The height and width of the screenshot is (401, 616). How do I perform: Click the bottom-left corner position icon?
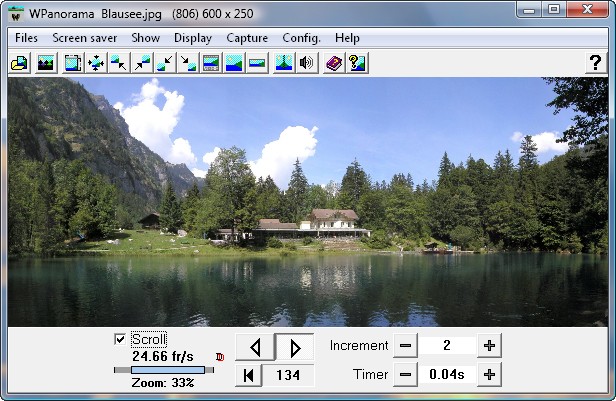[x=165, y=63]
